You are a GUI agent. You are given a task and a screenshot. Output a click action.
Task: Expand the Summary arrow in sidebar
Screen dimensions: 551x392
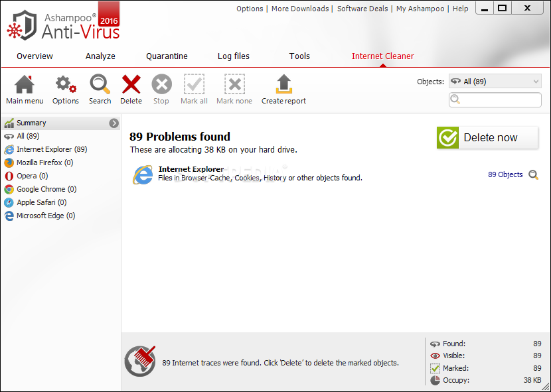coord(114,123)
